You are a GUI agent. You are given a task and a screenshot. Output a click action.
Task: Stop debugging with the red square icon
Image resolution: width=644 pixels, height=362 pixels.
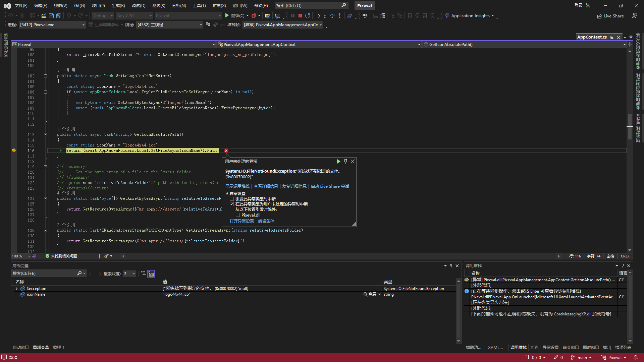coord(300,15)
